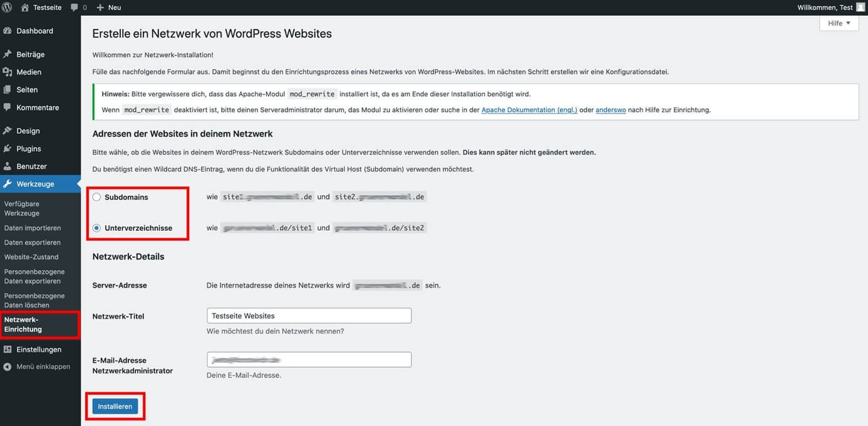Open the Werkzeuge menu
This screenshot has height=426, width=868.
[x=40, y=184]
